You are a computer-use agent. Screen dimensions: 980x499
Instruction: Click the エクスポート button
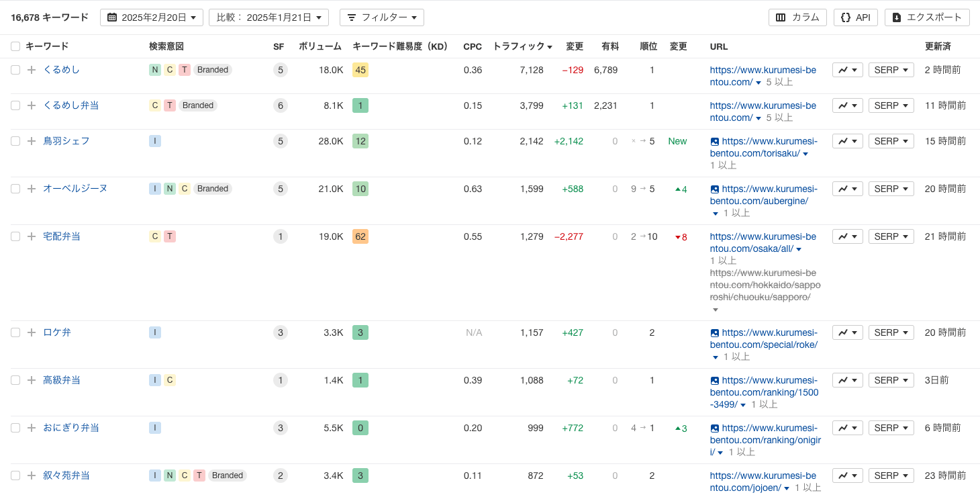(x=927, y=17)
